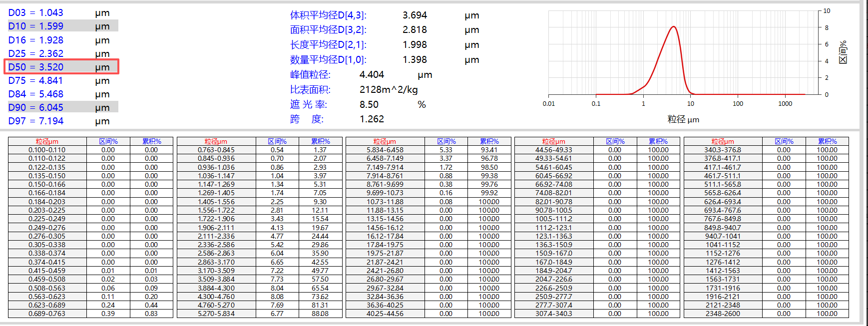Select the 2348-2600 size range cell
This screenshot has height=326, width=868.
[x=723, y=314]
